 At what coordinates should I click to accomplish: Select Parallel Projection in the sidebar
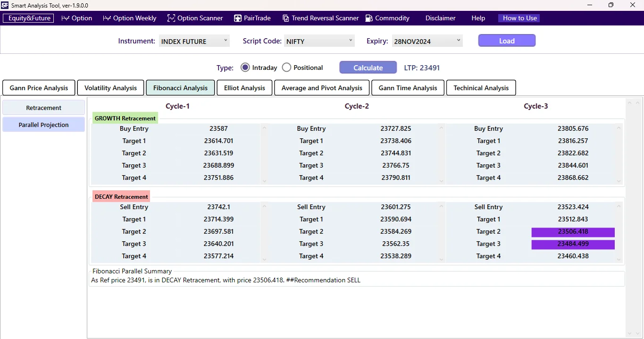(43, 124)
